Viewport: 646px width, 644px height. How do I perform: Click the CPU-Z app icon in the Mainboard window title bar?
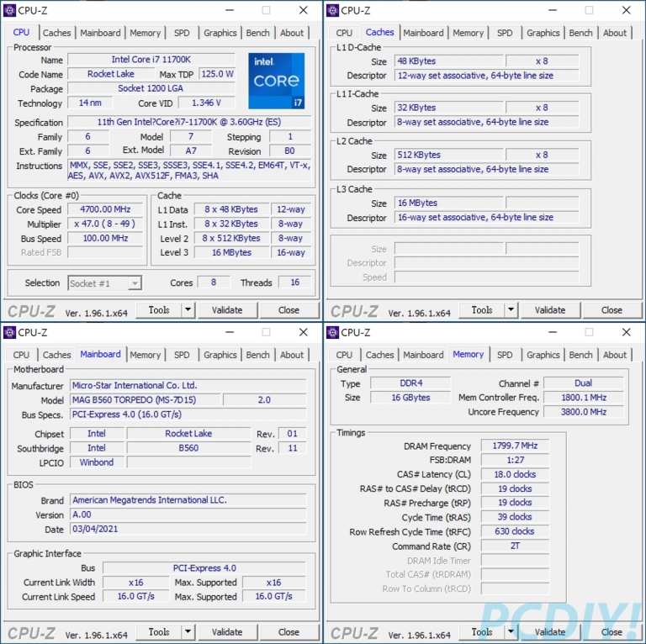click(9, 332)
